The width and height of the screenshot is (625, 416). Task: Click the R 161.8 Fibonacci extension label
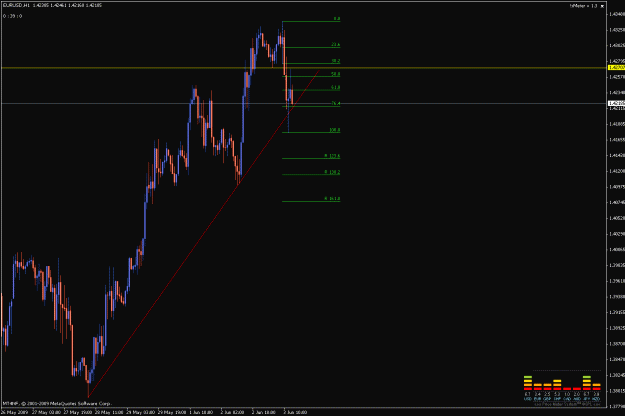tap(332, 198)
